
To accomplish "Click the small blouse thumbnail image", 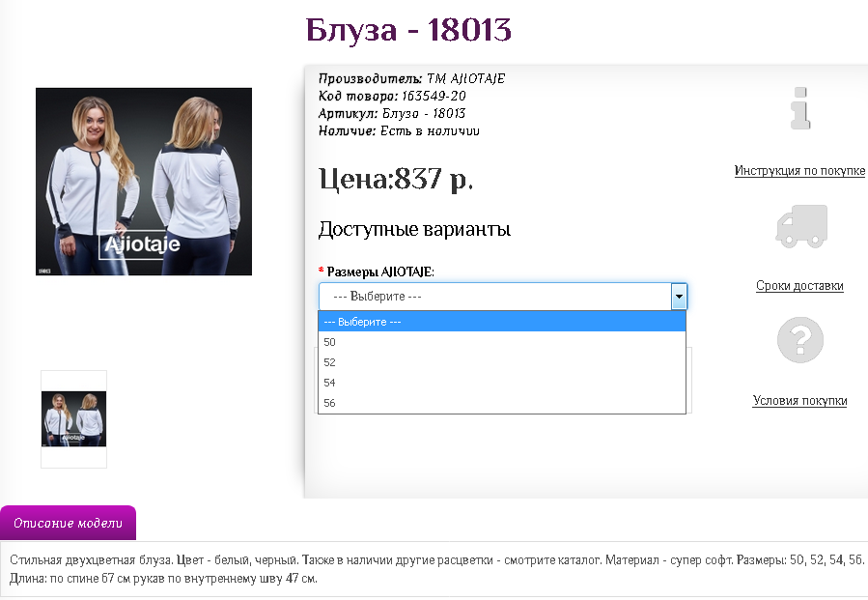I will pyautogui.click(x=73, y=418).
